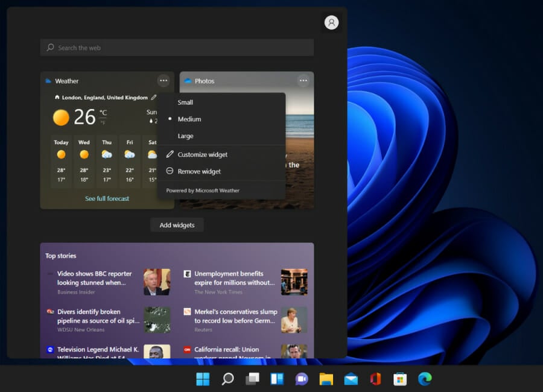Click the user profile icon at top right
543x392 pixels.
[331, 22]
